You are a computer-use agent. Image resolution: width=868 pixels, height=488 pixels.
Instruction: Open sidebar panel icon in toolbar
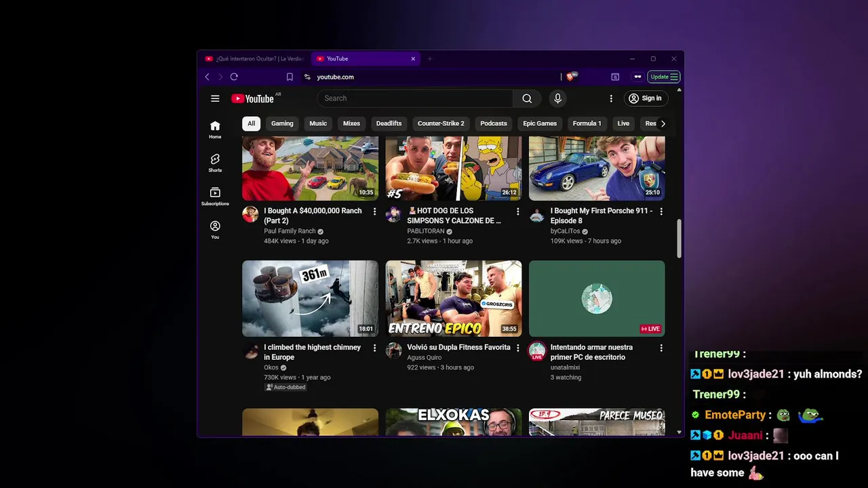coord(615,77)
